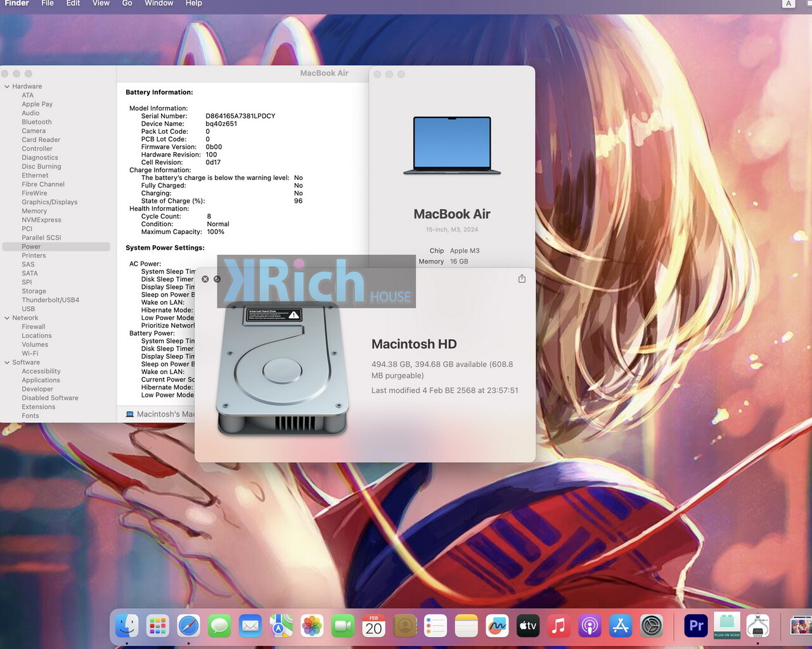Select Graphics/Displays in the sidebar
Image resolution: width=812 pixels, height=649 pixels.
tap(49, 202)
